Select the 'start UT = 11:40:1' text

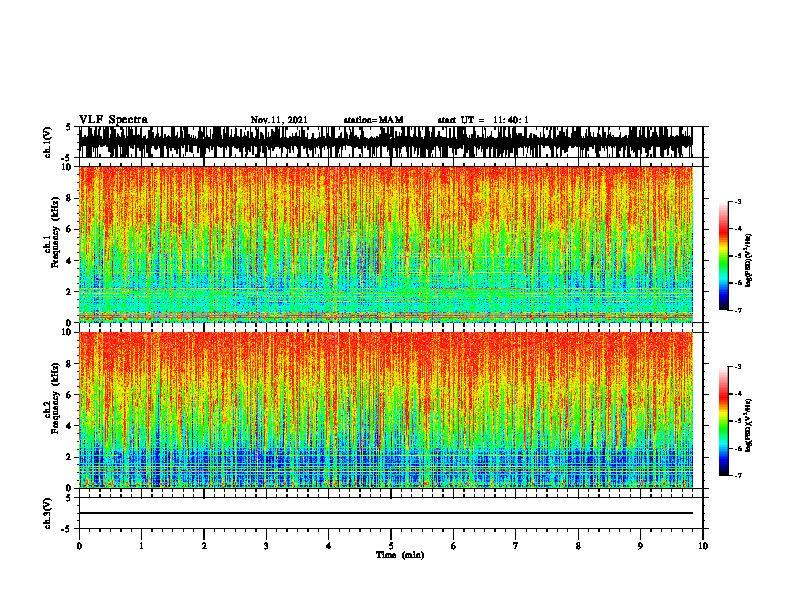[483, 120]
